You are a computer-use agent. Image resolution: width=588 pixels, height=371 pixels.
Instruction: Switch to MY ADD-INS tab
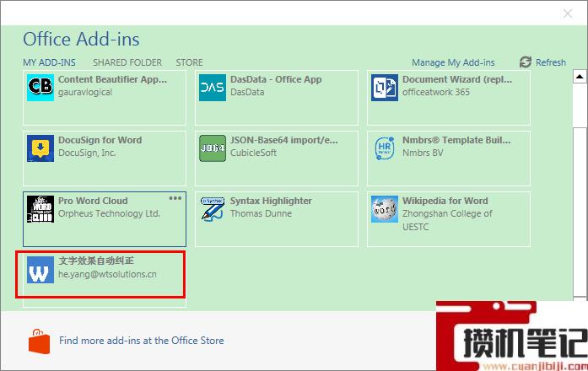coord(49,62)
